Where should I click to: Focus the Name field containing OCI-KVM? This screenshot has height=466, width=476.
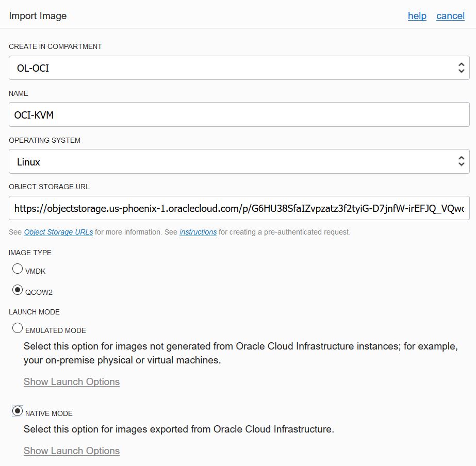tap(239, 115)
